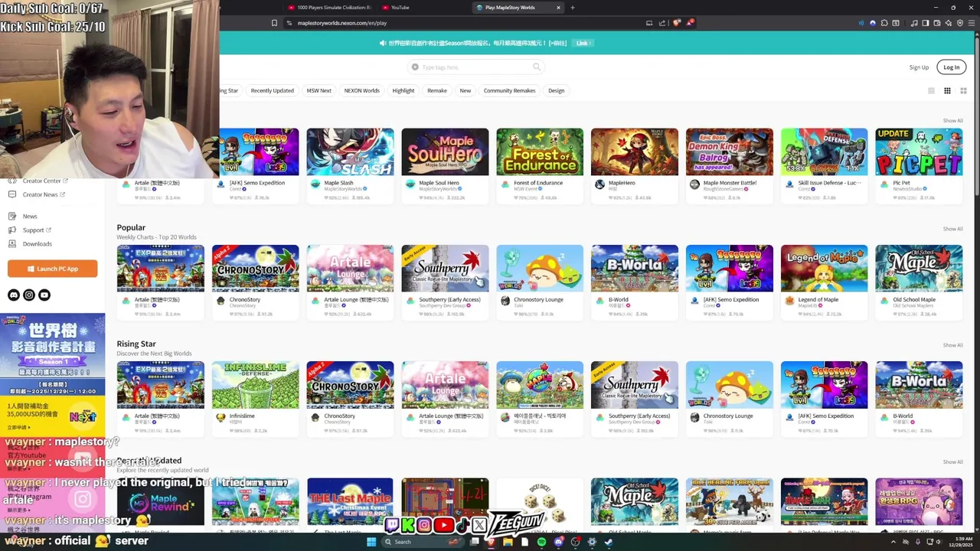Click the Creator News speech-bubble icon
This screenshot has height=551, width=980.
(12, 194)
